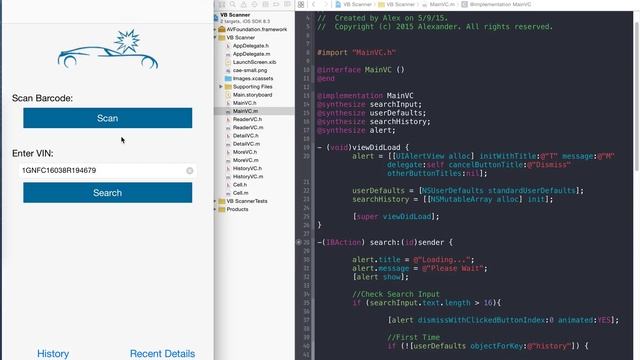The height and width of the screenshot is (360, 640).
Task: Select cae-small.png file
Action: pyautogui.click(x=250, y=70)
